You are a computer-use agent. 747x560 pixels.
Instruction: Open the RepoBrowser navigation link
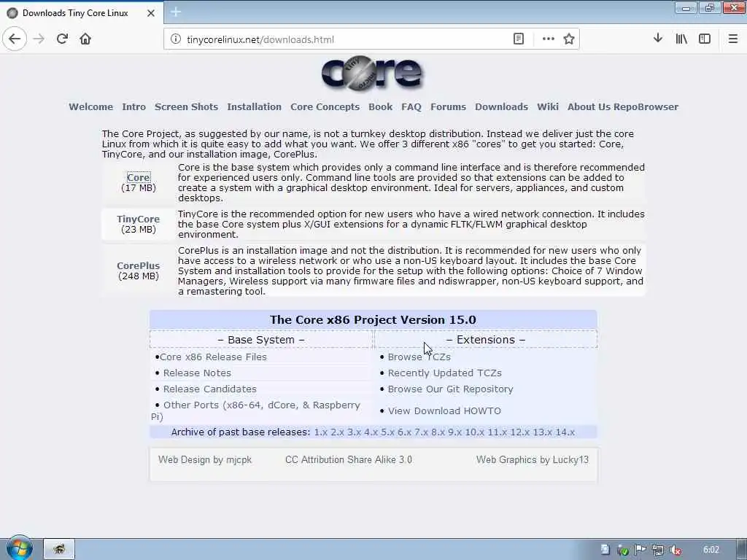coord(646,106)
